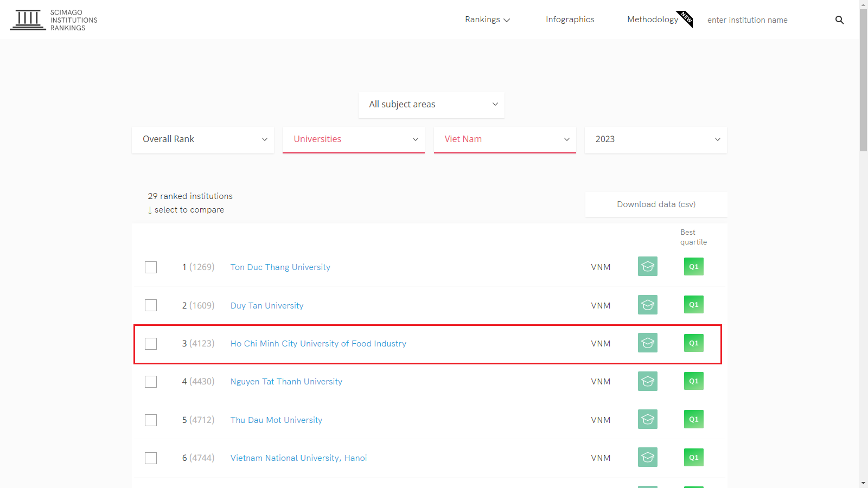The width and height of the screenshot is (868, 488).
Task: Click the scrollbar down arrow
Action: (863, 483)
